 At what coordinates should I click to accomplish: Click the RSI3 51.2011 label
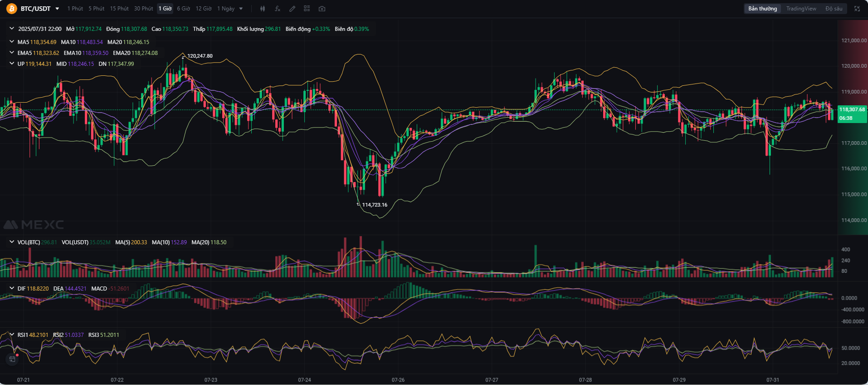[x=104, y=335]
